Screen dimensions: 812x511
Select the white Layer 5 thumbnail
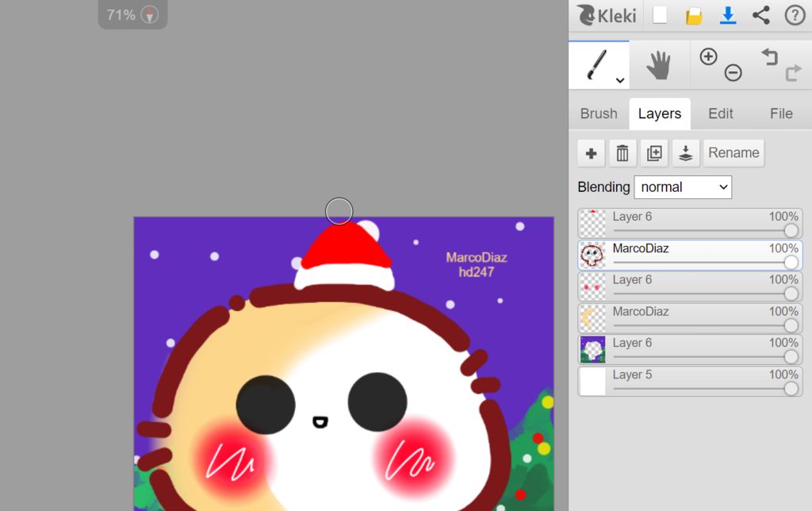coord(592,381)
